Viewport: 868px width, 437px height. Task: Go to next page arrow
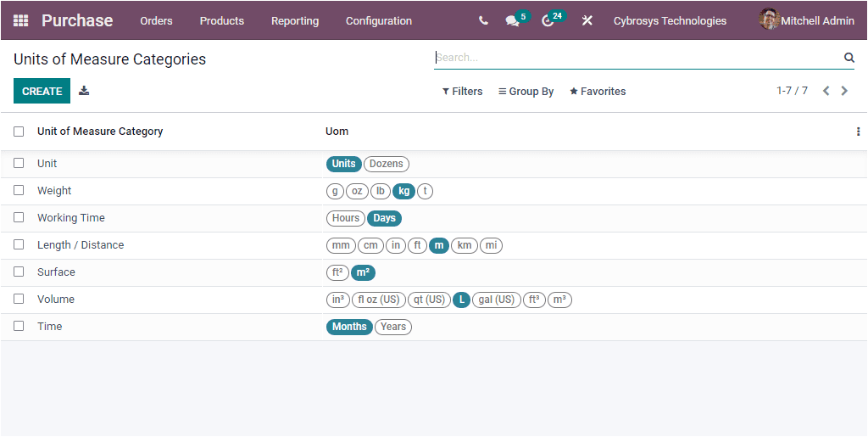click(844, 91)
